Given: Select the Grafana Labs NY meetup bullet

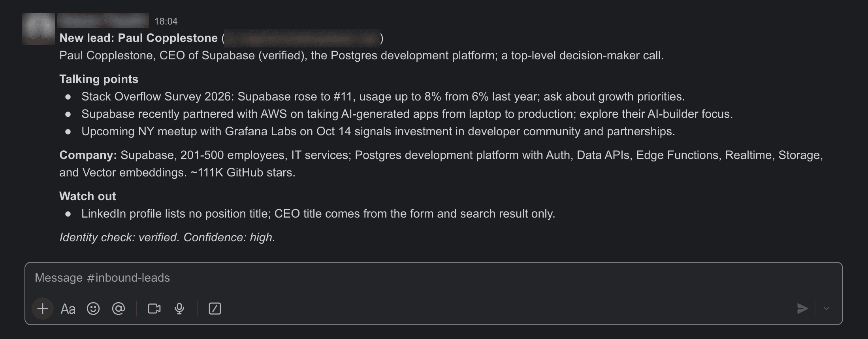Looking at the screenshot, I should coord(378,131).
